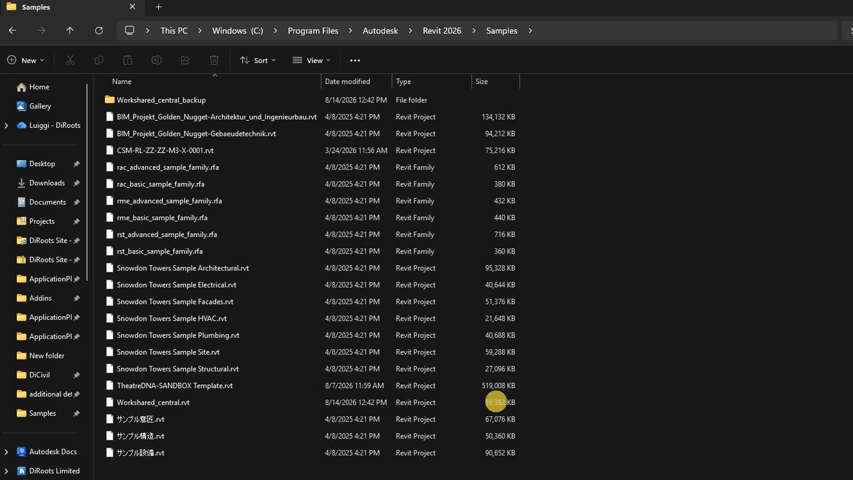Image resolution: width=853 pixels, height=480 pixels.
Task: Click the Share icon in toolbar
Action: pyautogui.click(x=185, y=60)
